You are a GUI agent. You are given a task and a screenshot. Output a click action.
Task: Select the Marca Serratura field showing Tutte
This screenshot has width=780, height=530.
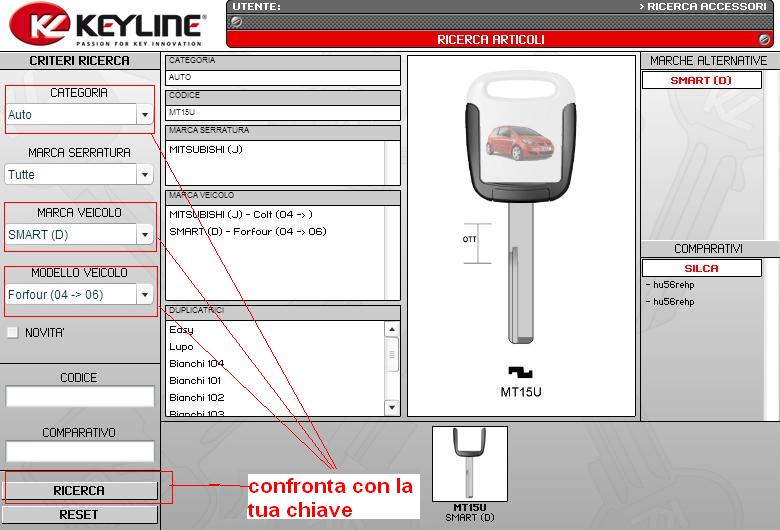tap(71, 175)
